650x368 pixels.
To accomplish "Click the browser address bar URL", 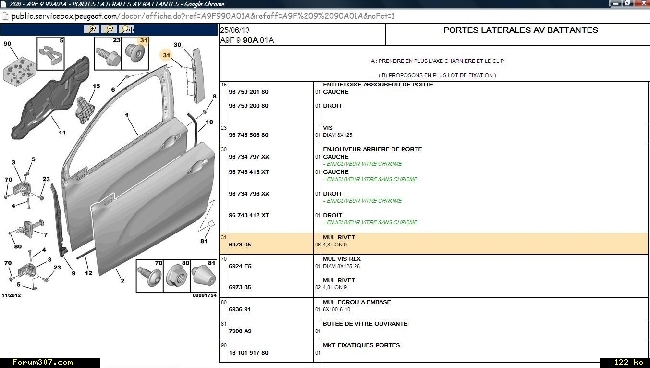I will point(203,16).
